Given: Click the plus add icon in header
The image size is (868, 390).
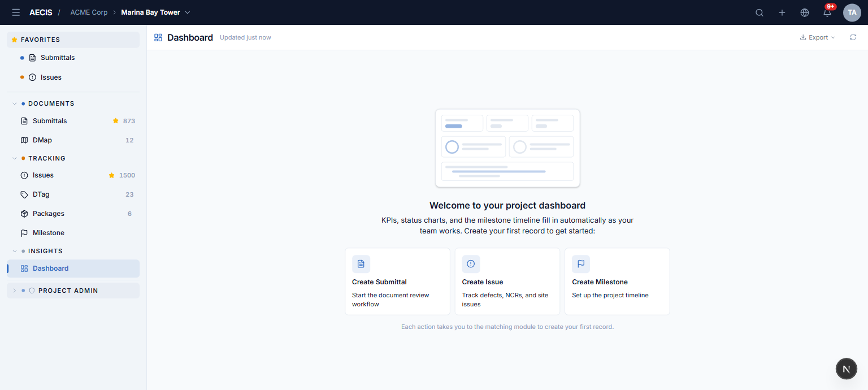Looking at the screenshot, I should (x=782, y=12).
